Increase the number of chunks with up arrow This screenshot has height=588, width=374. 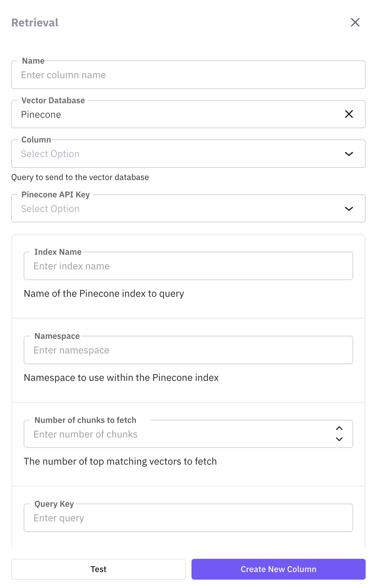pos(339,428)
